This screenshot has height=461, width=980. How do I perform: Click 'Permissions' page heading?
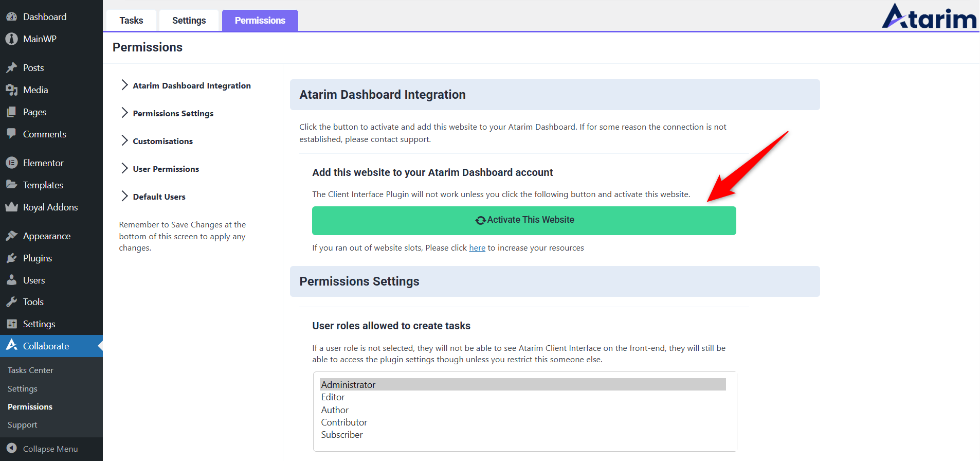click(148, 47)
